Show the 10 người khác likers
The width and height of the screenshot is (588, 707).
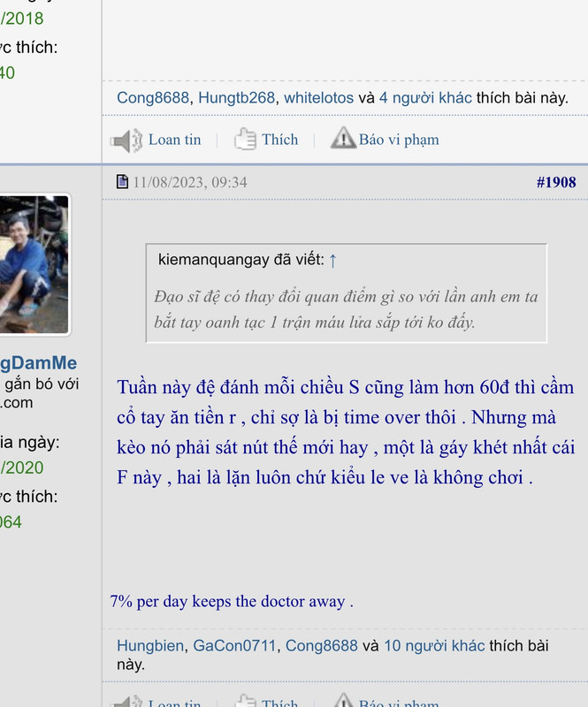pyautogui.click(x=434, y=646)
